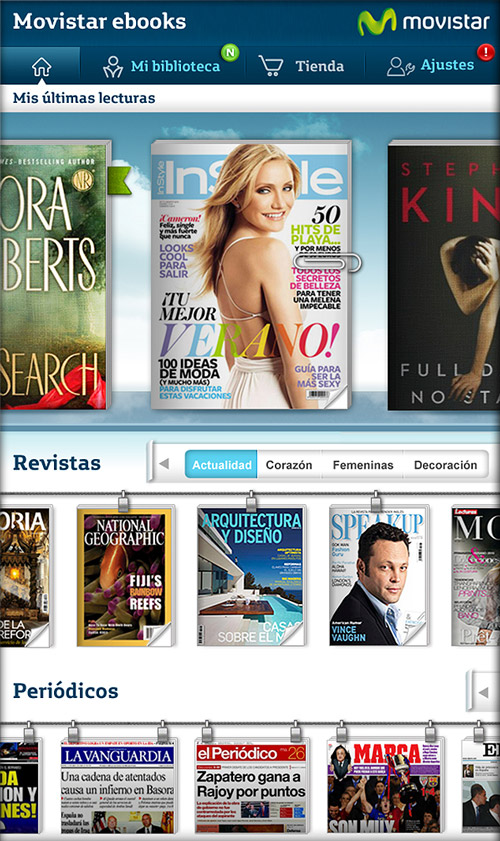Open the La Vanguardia newspaper
The width and height of the screenshot is (500, 841).
point(119,786)
